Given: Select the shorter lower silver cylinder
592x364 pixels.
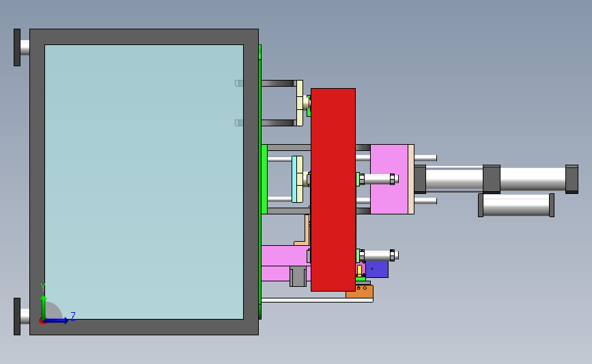Looking at the screenshot, I should click(x=516, y=205).
